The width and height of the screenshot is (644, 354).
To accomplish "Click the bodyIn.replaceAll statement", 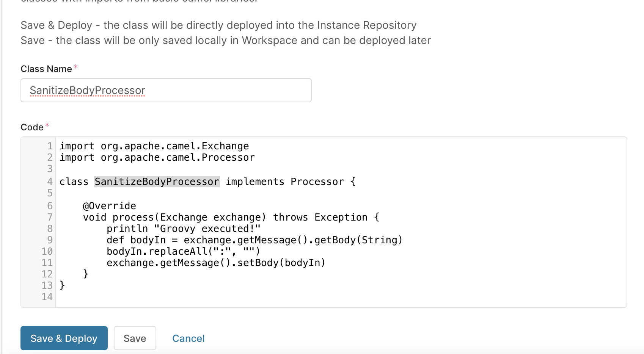I will 183,252.
